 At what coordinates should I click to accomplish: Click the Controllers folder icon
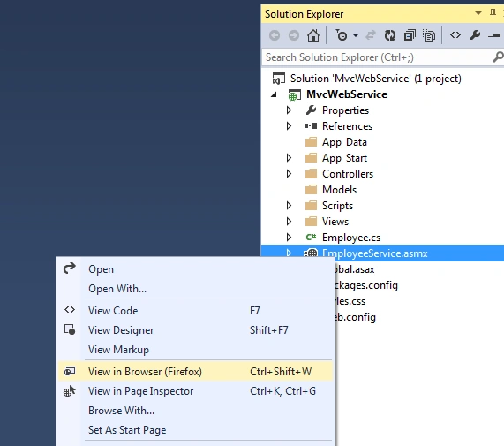tap(311, 174)
